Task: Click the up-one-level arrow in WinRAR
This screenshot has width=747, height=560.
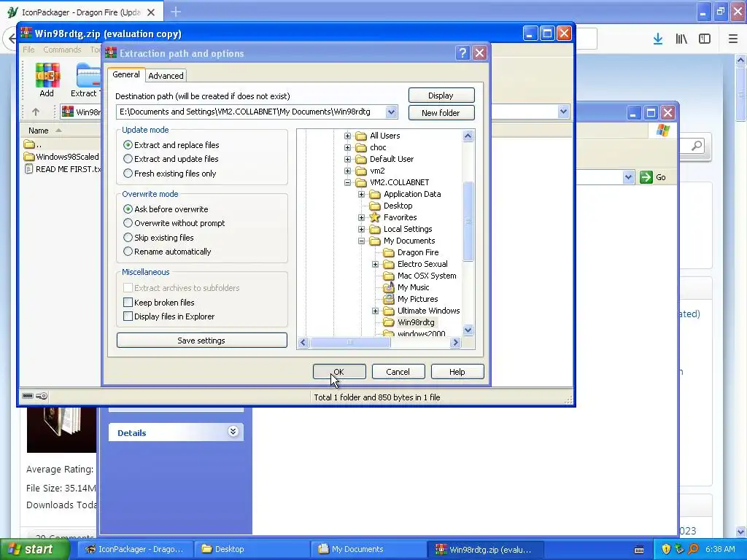Action: (x=36, y=112)
